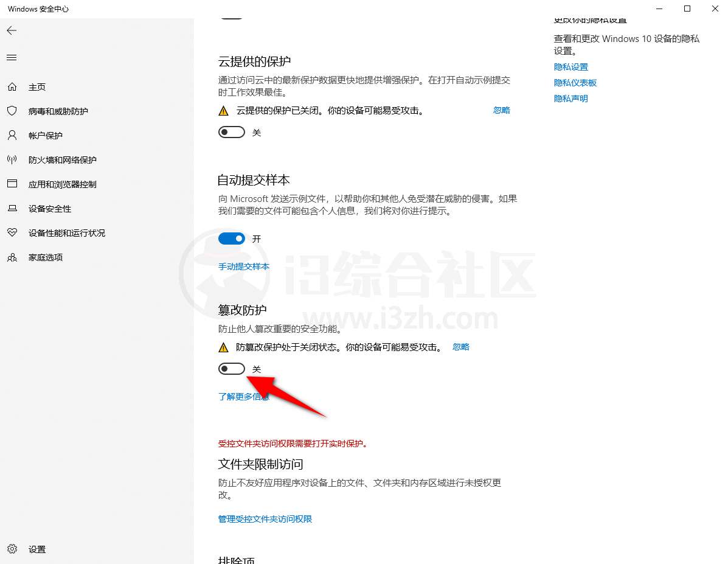
Task: Open 隐私仪表板 link
Action: coord(575,83)
